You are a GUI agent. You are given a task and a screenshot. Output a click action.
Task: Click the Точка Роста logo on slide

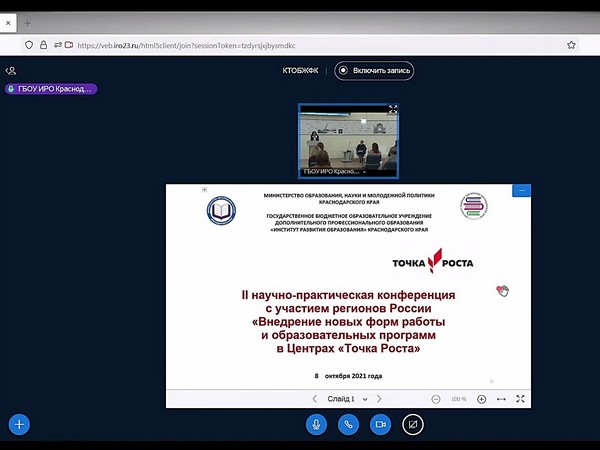tap(433, 261)
